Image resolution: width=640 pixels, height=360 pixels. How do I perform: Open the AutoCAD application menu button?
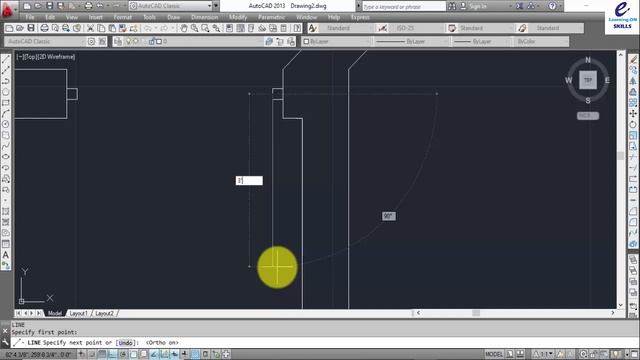point(7,9)
